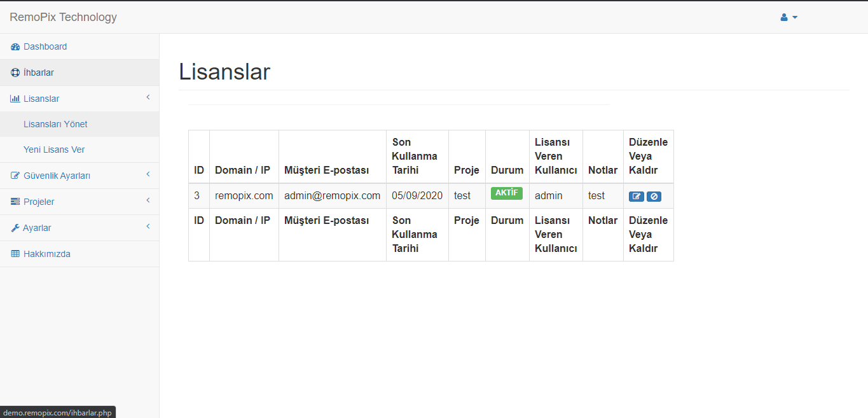This screenshot has width=868, height=418.
Task: Open the user account dropdown menu
Action: (x=789, y=17)
